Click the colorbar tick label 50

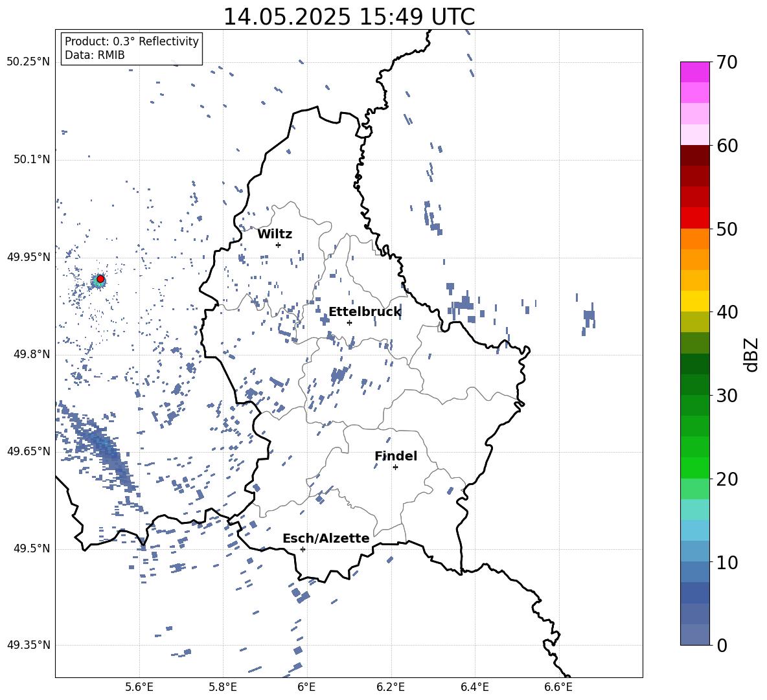727,229
